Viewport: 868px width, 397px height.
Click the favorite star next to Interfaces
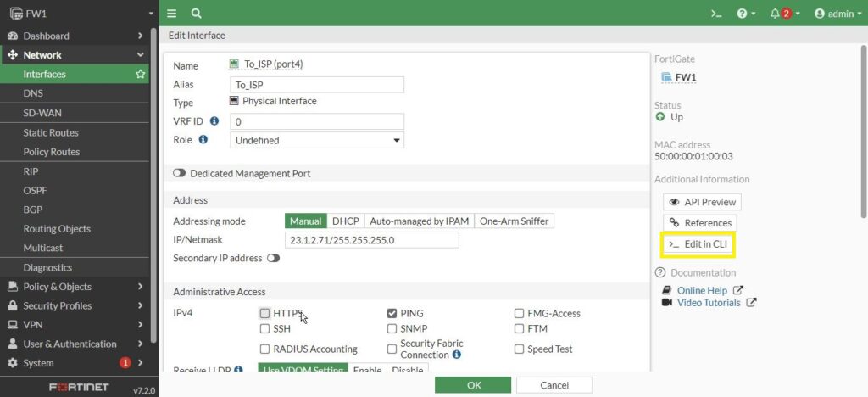(141, 75)
